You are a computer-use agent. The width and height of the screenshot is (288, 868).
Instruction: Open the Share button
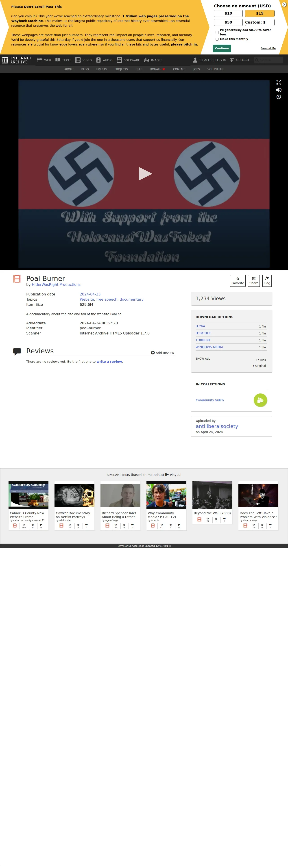[254, 281]
